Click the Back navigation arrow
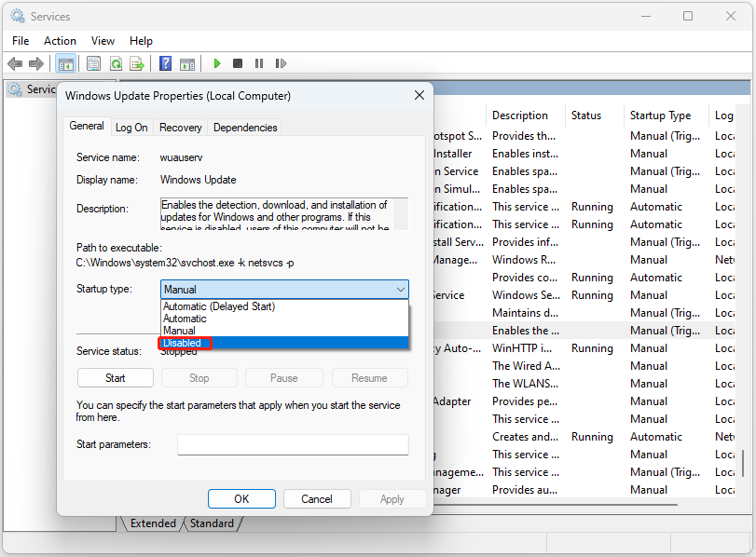This screenshot has height=557, width=756. [x=15, y=63]
